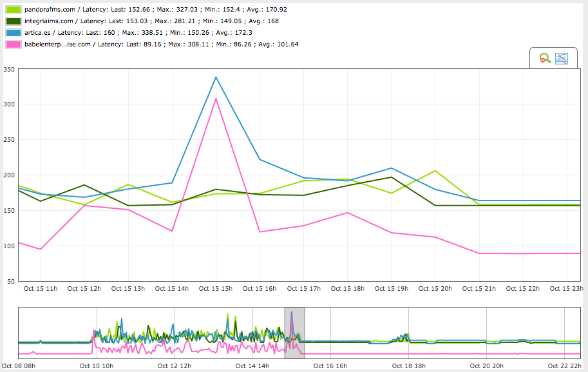Click the Oct 15 15h axis label
Image resolution: width=588 pixels, height=372 pixels.
(x=216, y=289)
